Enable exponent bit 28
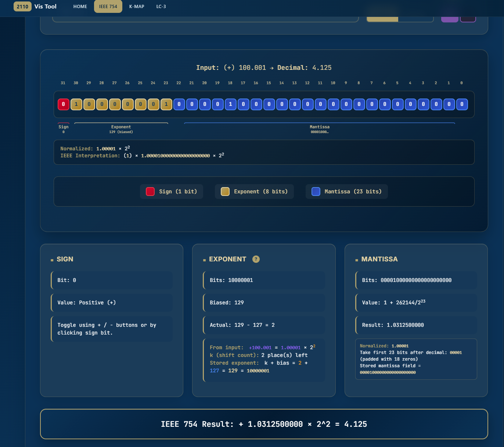 click(x=102, y=104)
